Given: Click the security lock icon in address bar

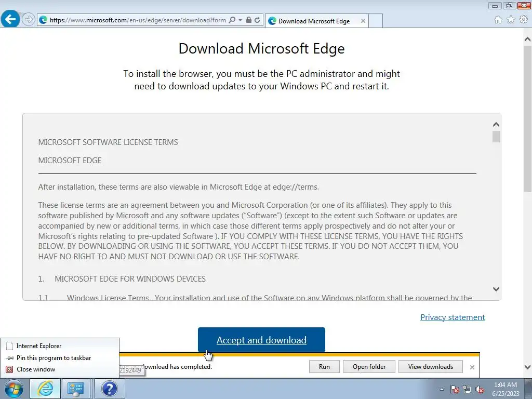Looking at the screenshot, I should point(249,20).
